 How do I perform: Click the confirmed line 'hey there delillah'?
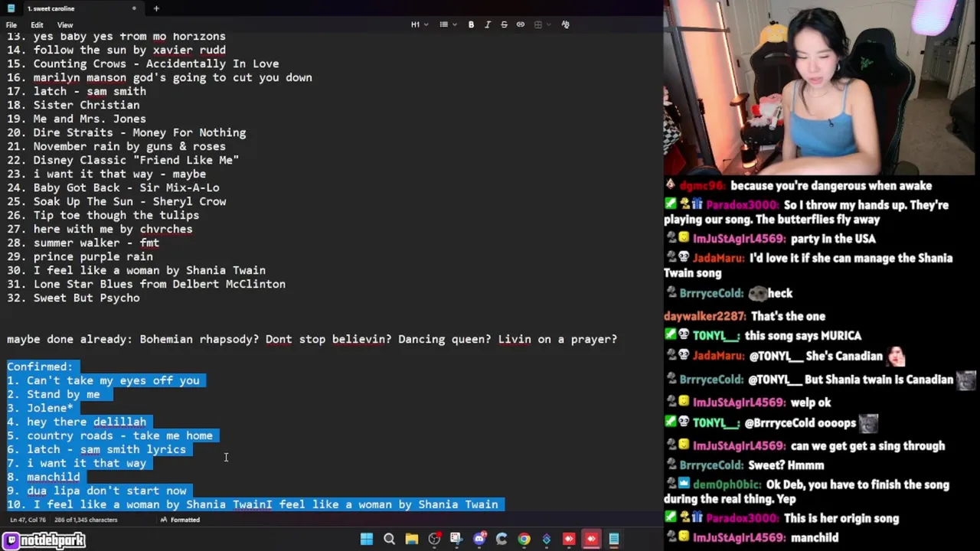pos(87,422)
